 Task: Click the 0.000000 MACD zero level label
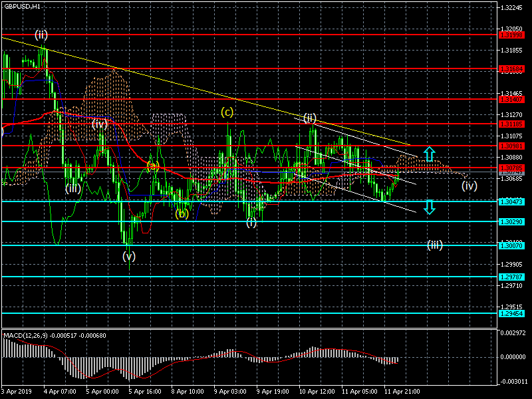coord(513,356)
